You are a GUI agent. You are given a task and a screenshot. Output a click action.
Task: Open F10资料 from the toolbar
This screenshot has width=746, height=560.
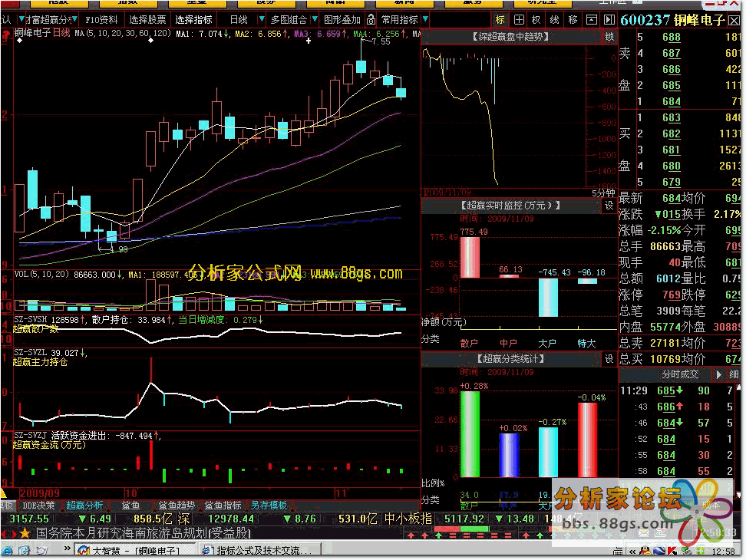(x=101, y=19)
